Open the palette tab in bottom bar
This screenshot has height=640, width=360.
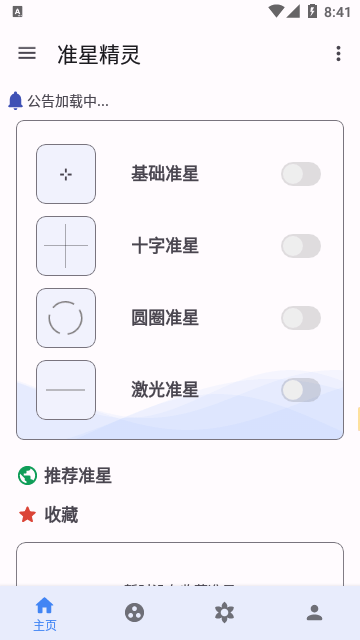[134, 613]
